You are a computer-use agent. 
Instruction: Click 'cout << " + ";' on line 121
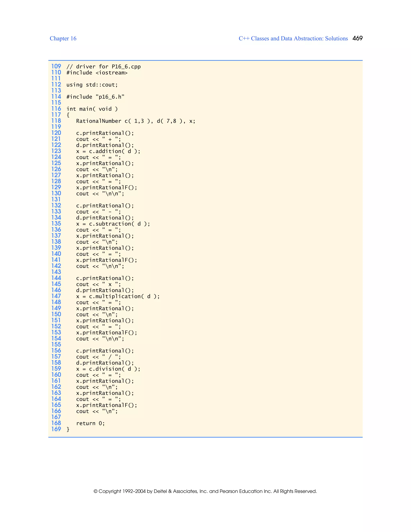pos(98,139)
